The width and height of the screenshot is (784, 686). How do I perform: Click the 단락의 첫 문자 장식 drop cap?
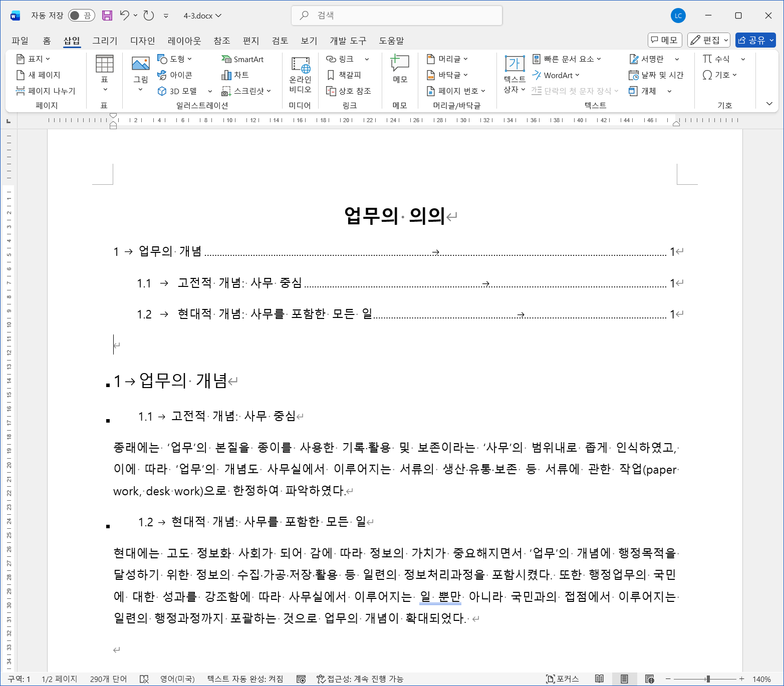[575, 91]
